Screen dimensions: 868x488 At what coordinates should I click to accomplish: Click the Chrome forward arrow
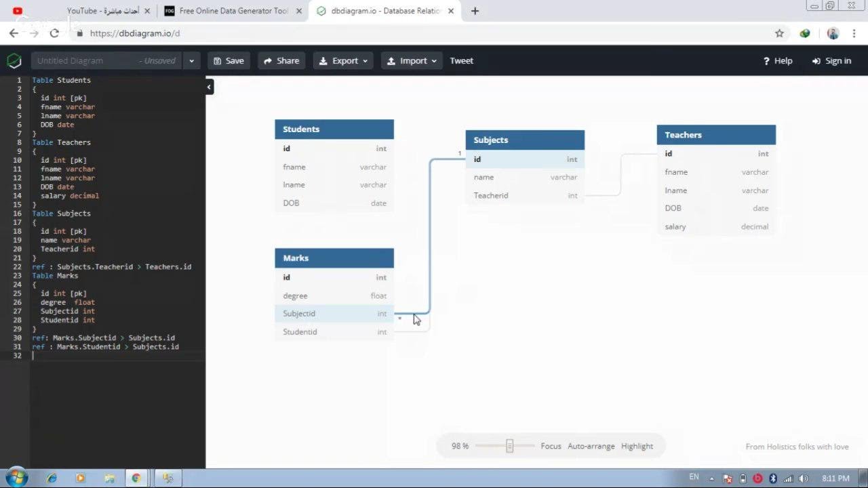coord(34,33)
